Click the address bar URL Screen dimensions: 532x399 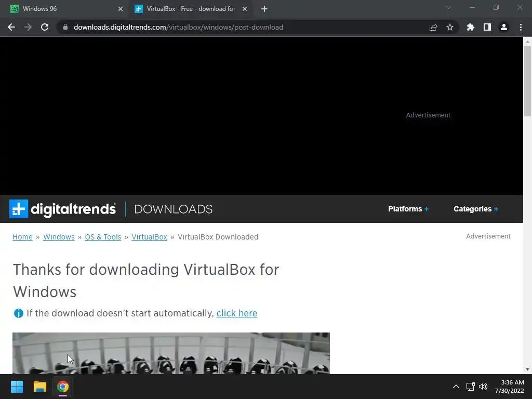pos(178,27)
